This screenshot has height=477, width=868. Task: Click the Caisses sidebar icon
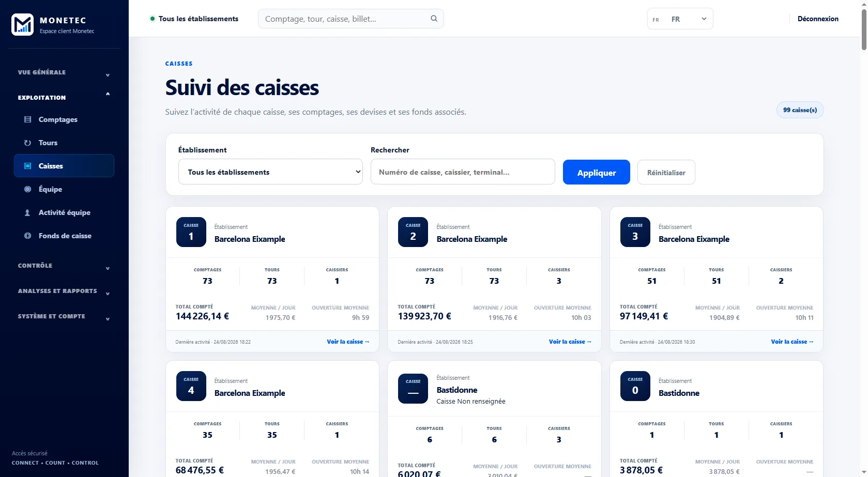click(x=27, y=166)
